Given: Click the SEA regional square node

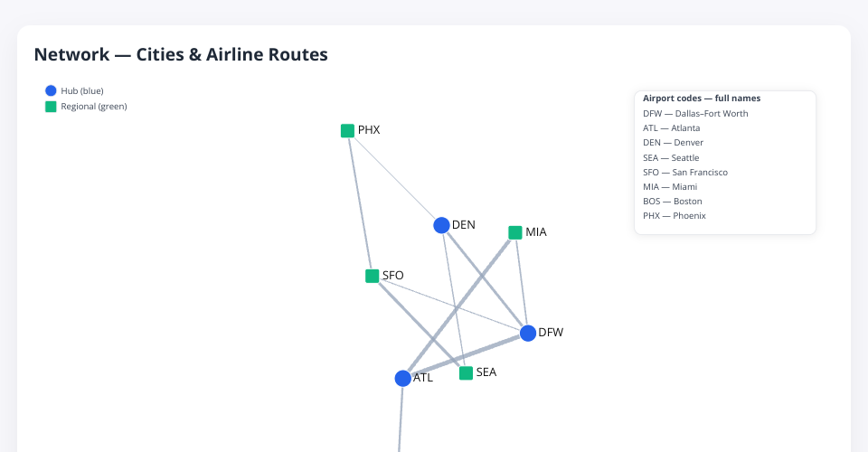Looking at the screenshot, I should pos(466,372).
